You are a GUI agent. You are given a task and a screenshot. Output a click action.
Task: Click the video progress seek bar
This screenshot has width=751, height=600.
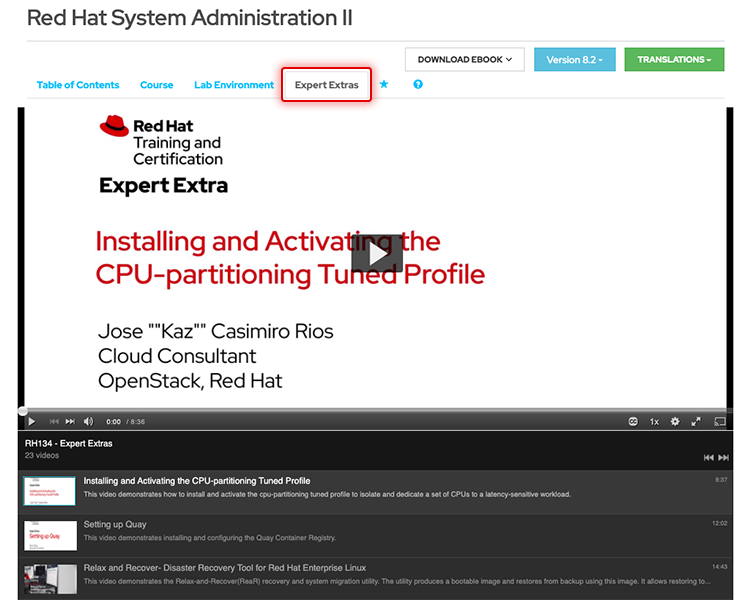click(x=376, y=411)
